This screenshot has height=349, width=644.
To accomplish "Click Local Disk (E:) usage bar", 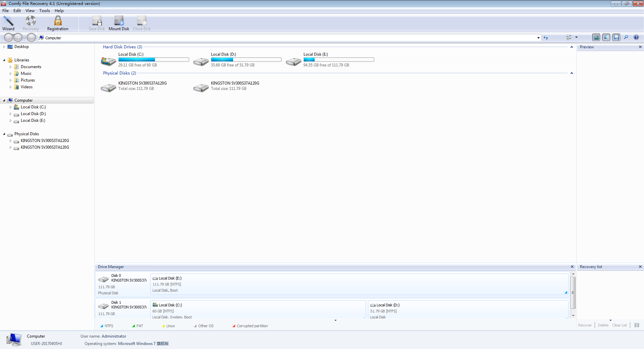I will [338, 60].
